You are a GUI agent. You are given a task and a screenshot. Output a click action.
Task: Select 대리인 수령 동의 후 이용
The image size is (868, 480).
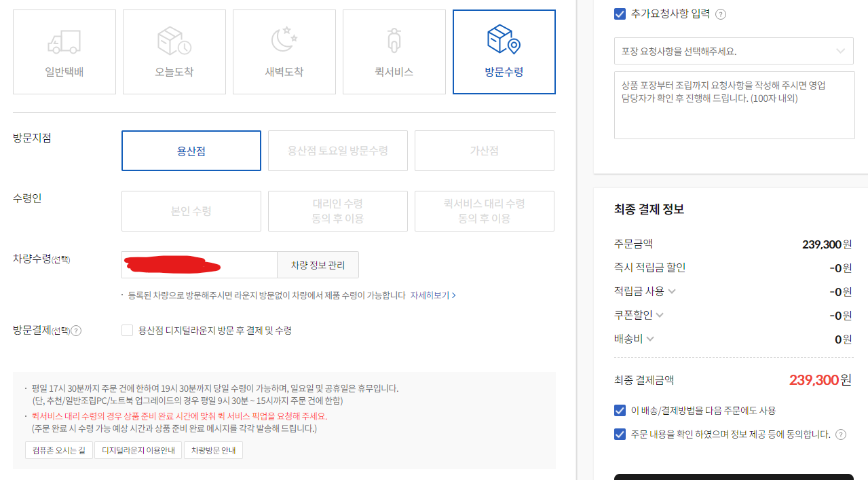click(x=338, y=211)
